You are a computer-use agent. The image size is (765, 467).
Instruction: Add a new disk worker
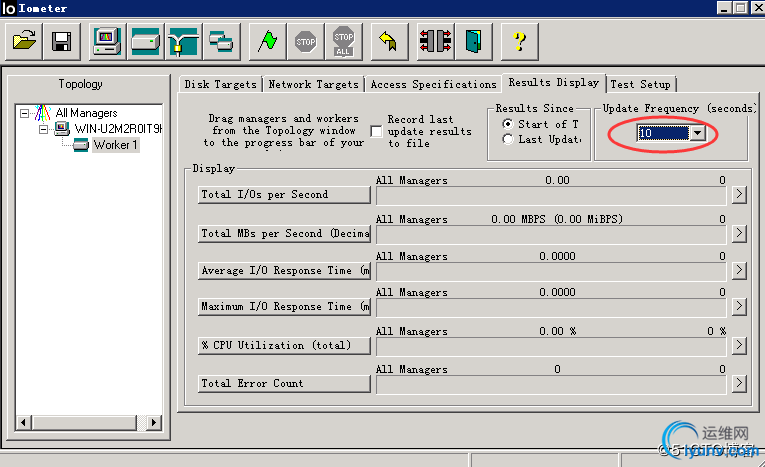point(145,41)
